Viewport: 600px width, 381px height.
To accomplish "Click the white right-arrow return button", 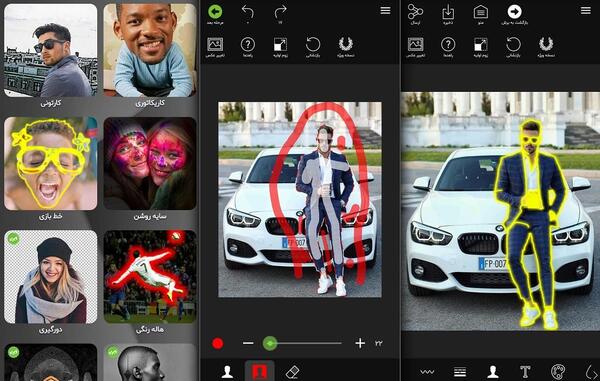I will tap(514, 11).
